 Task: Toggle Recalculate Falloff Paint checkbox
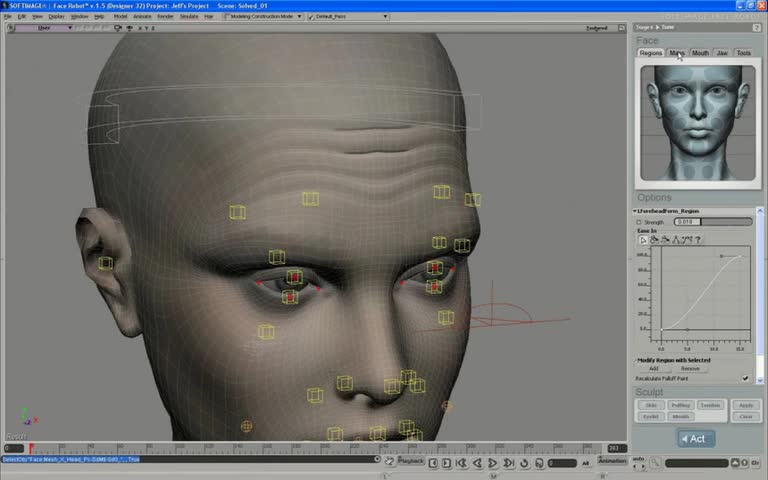(745, 378)
